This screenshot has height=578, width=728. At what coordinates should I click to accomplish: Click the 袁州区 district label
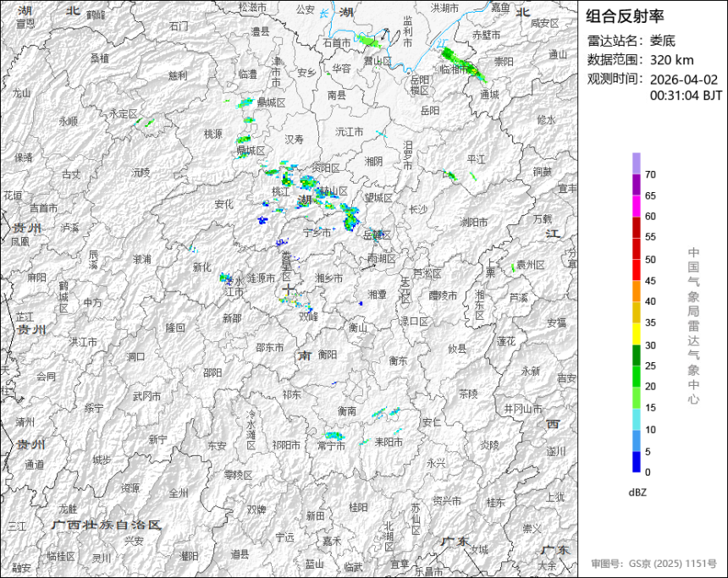(531, 265)
